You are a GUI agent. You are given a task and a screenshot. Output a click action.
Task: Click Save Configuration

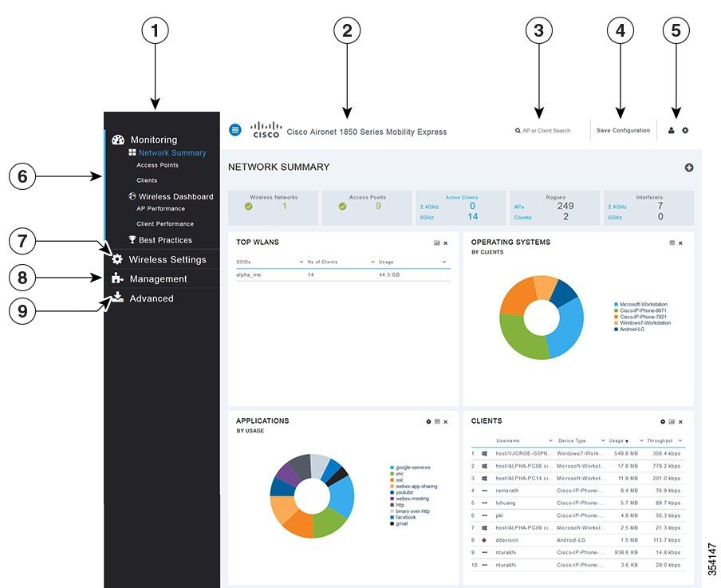623,130
